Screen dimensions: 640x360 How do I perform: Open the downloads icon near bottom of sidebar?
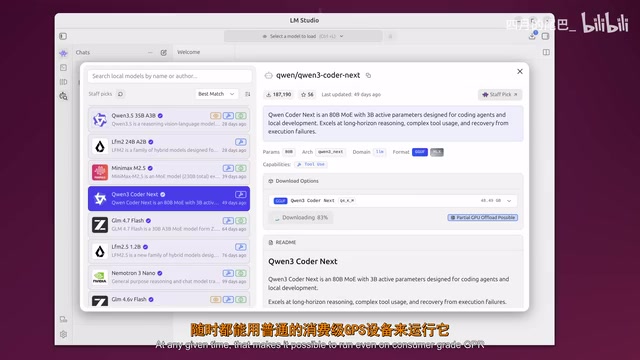click(x=63, y=319)
